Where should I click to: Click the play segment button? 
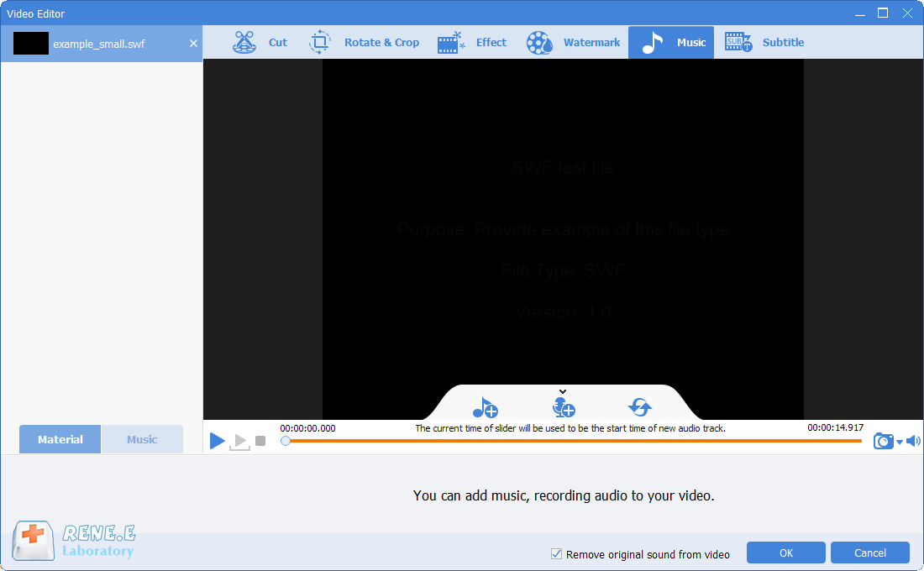[x=240, y=441]
